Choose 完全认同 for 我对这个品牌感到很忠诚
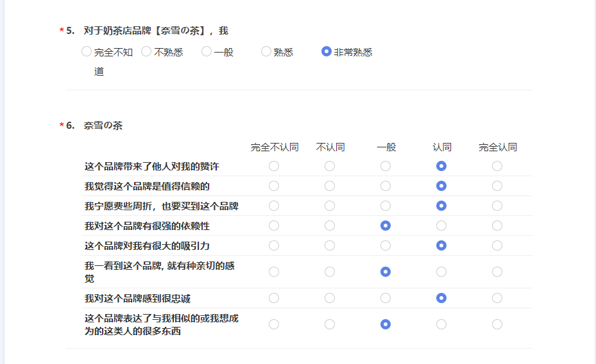This screenshot has width=596, height=364. point(497,298)
